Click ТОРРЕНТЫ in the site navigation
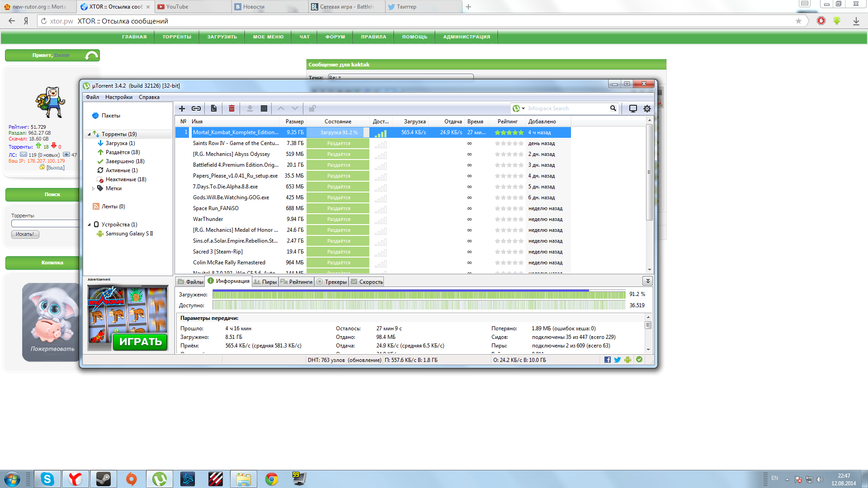The image size is (868, 488). coord(177,37)
